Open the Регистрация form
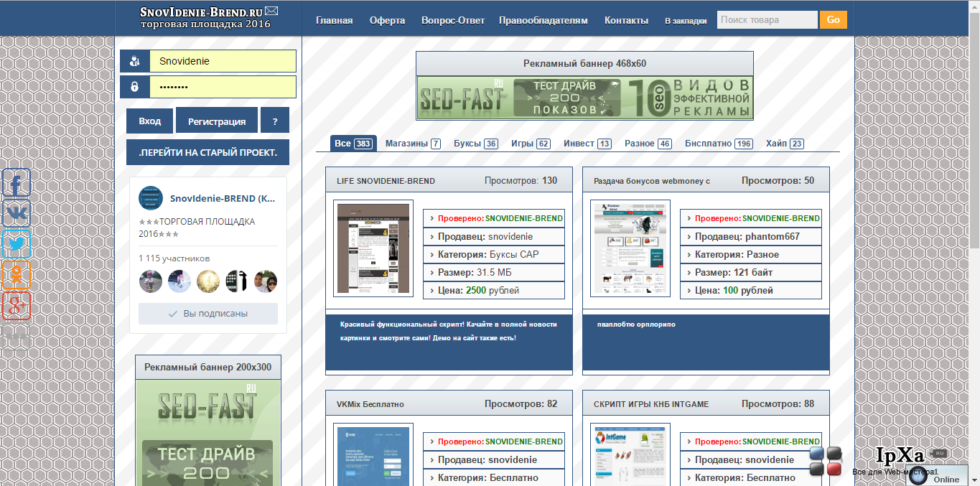This screenshot has height=486, width=980. pyautogui.click(x=217, y=121)
